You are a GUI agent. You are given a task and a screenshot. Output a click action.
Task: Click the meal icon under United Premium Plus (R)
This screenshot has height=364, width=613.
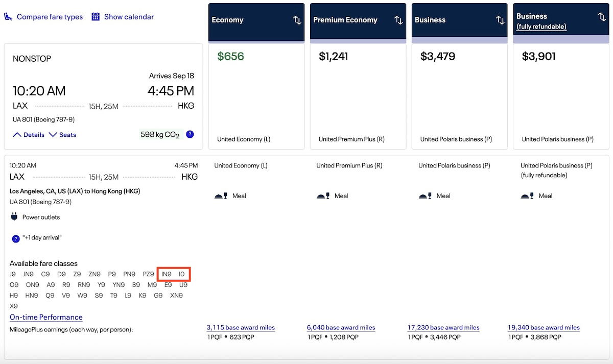323,196
